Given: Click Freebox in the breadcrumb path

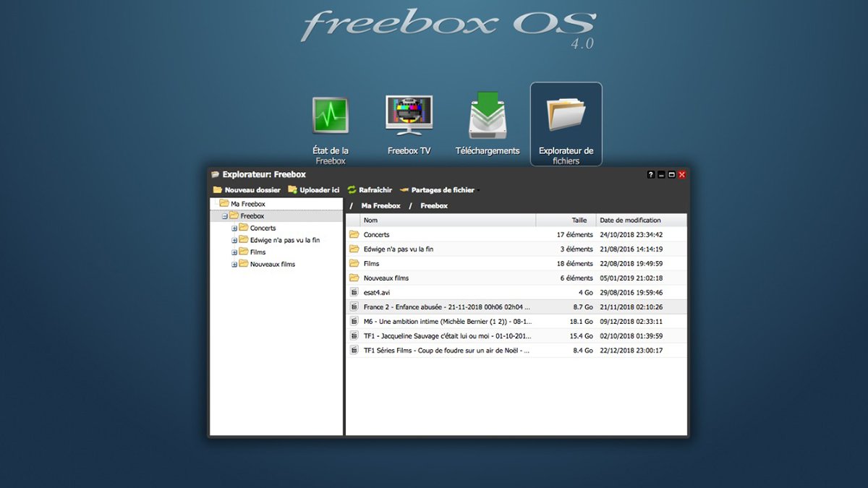Looking at the screenshot, I should click(434, 206).
